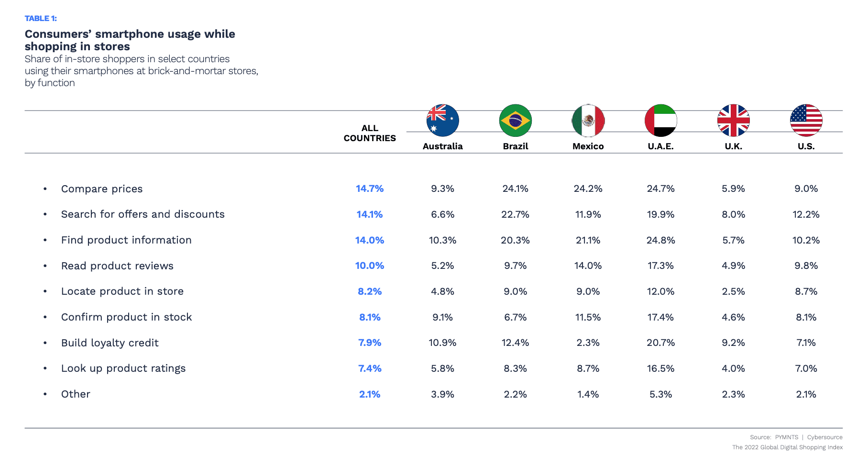Viewport: 868px width, 466px height.
Task: Click the Cybersource source text
Action: click(x=824, y=437)
